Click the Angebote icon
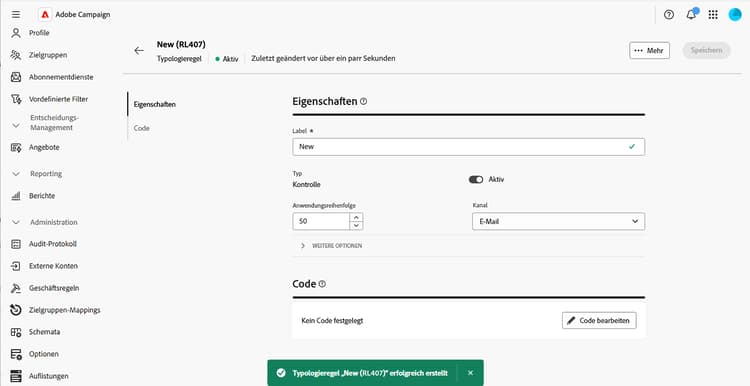750x386 pixels. pyautogui.click(x=16, y=147)
